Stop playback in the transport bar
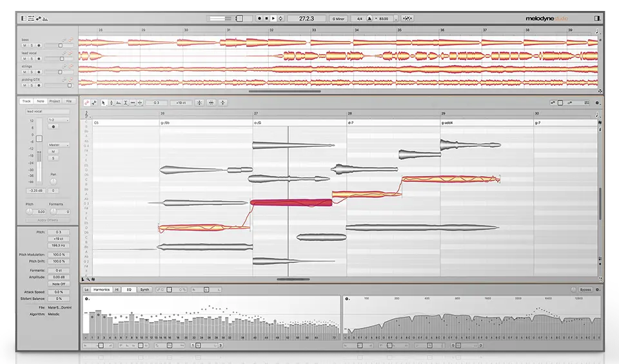The height and width of the screenshot is (364, 619). (x=266, y=18)
